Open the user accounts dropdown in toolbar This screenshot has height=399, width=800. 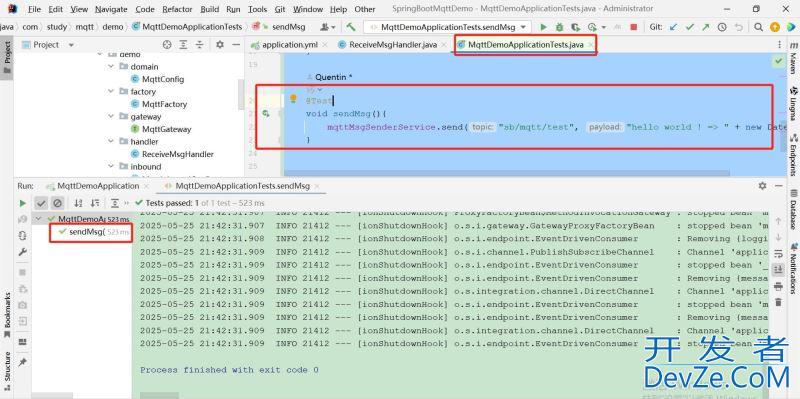[328, 27]
